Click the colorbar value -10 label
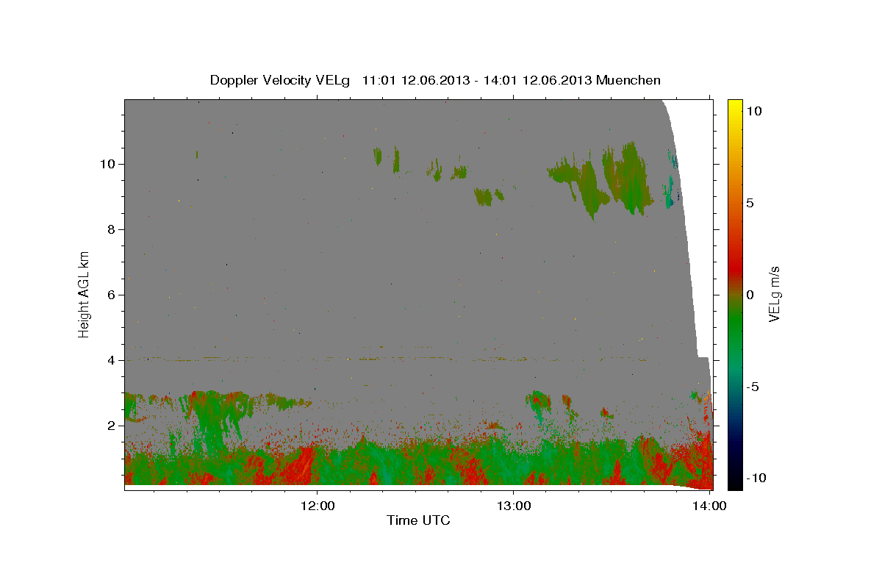Viewport: 882px width, 588px height. tap(756, 478)
